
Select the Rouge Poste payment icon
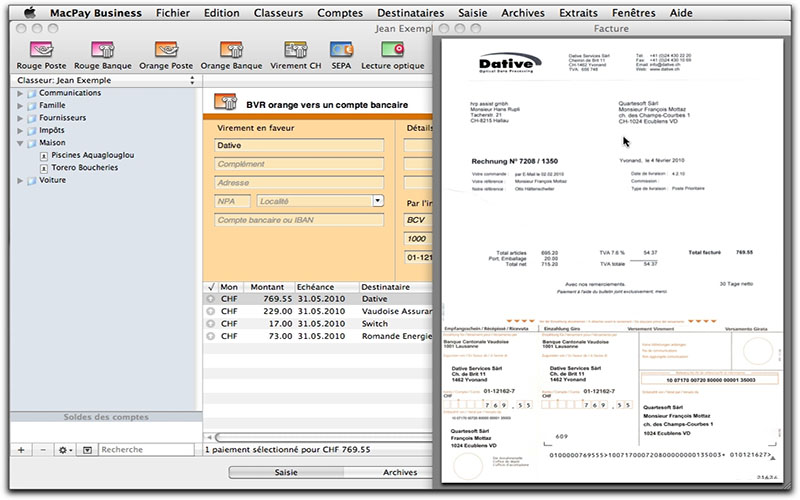(x=41, y=50)
